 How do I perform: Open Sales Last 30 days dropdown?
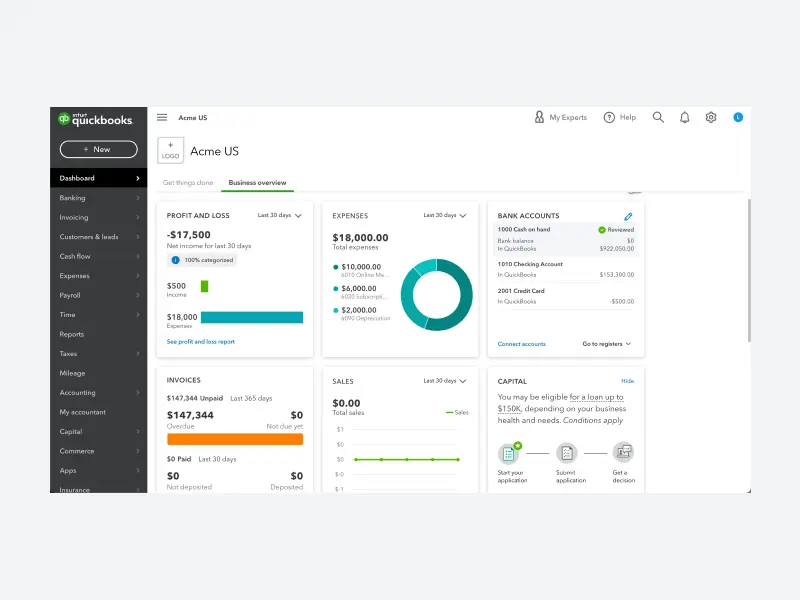[x=444, y=381]
